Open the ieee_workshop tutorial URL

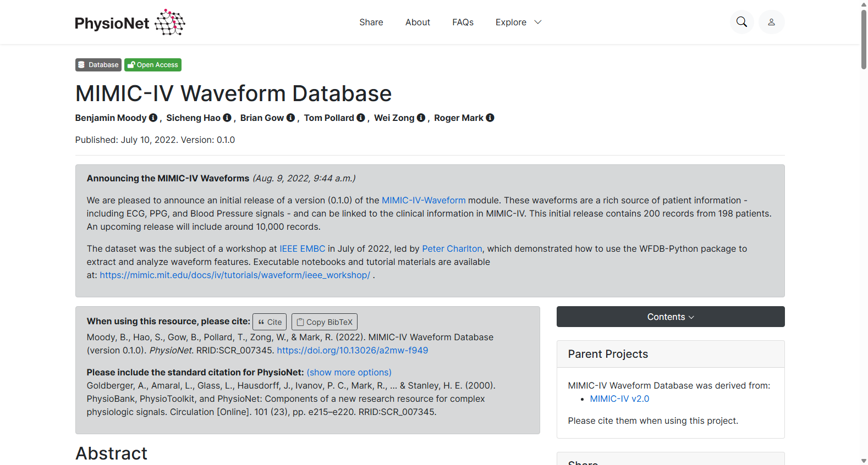coord(235,275)
